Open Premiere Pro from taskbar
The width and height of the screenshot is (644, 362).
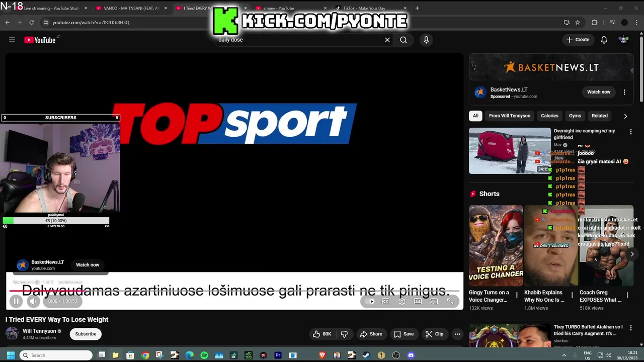coord(278,355)
